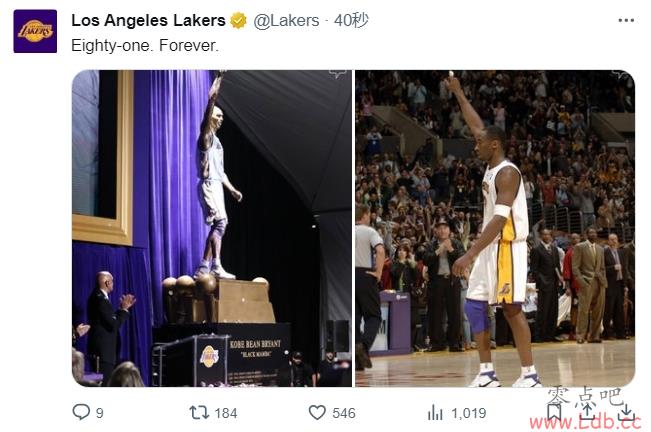Click the share upload arrow icon
The image size is (651, 432).
(x=588, y=412)
